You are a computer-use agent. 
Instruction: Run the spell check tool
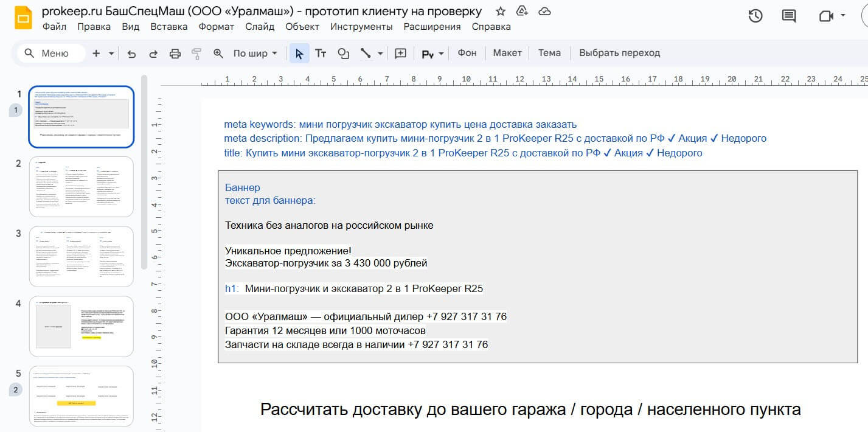[x=428, y=54]
